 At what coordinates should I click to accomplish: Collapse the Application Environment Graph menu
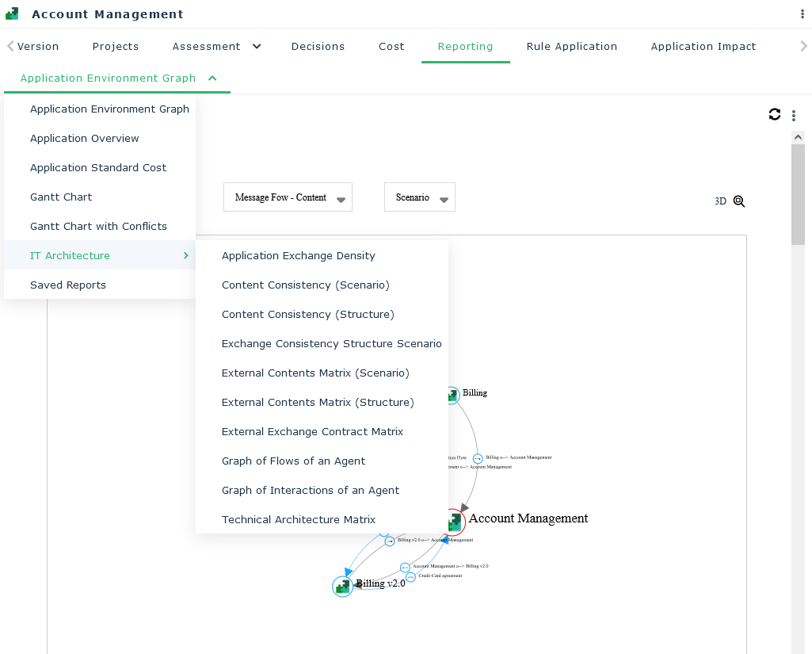click(212, 78)
